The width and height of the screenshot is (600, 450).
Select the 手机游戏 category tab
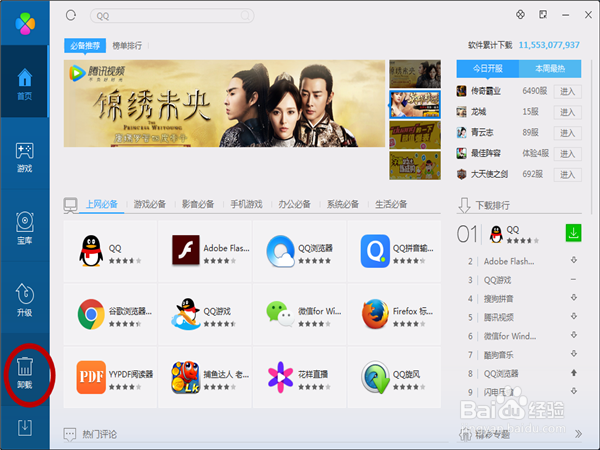246,204
